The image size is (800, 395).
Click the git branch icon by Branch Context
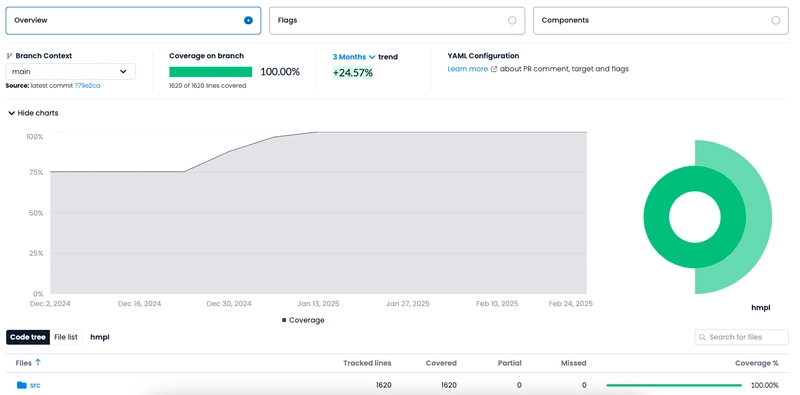(x=9, y=56)
